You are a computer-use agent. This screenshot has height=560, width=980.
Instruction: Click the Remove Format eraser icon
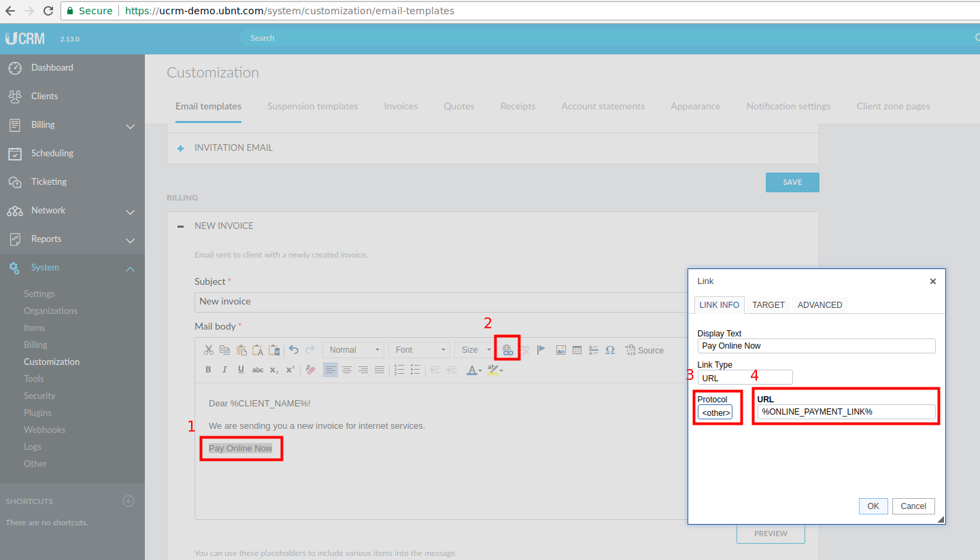click(x=310, y=370)
